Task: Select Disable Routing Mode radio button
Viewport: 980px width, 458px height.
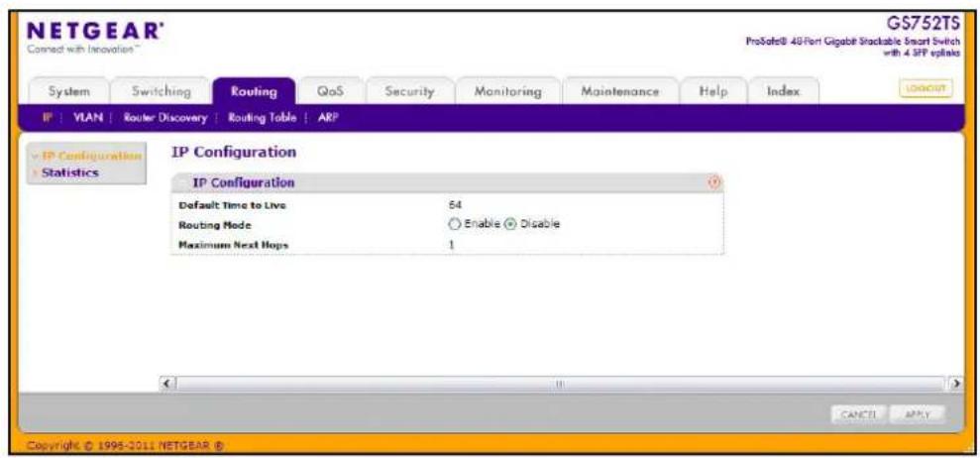Action: point(510,224)
